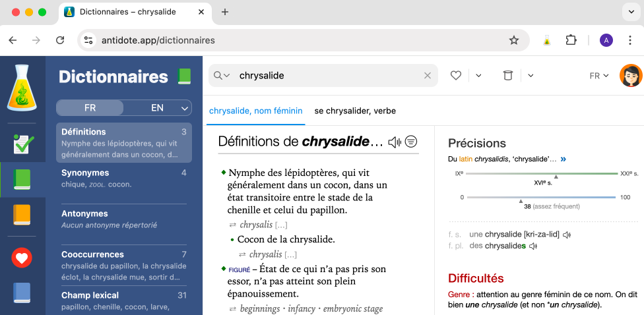Click the heart icon beside search bar
The width and height of the screenshot is (644, 315).
[455, 76]
